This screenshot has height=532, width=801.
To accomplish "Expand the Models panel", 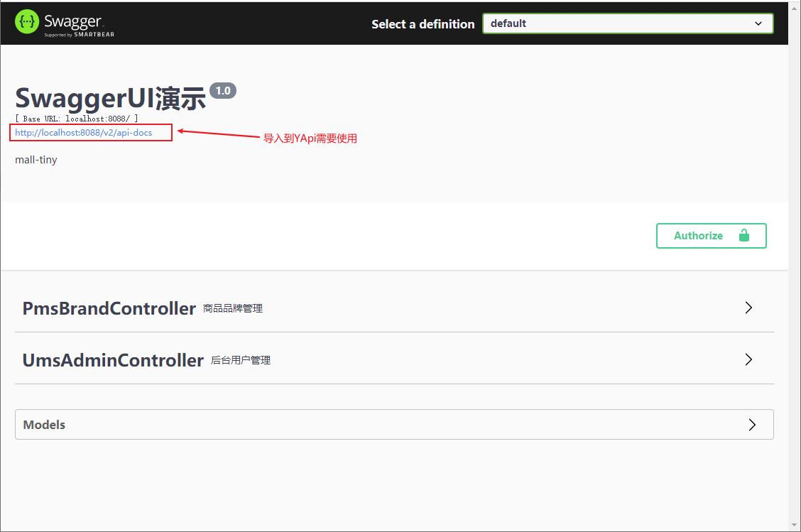I will click(x=394, y=424).
